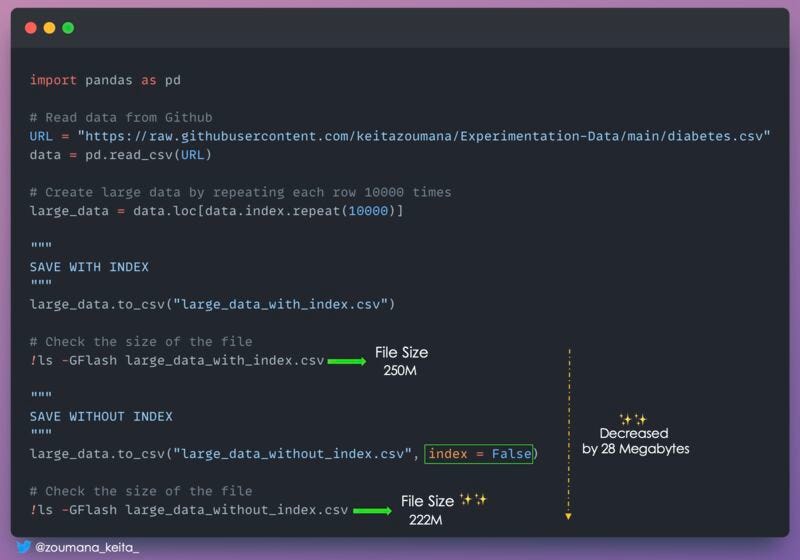Click the raw.githubusercontent.com diabetes.csv URL

[x=424, y=135]
